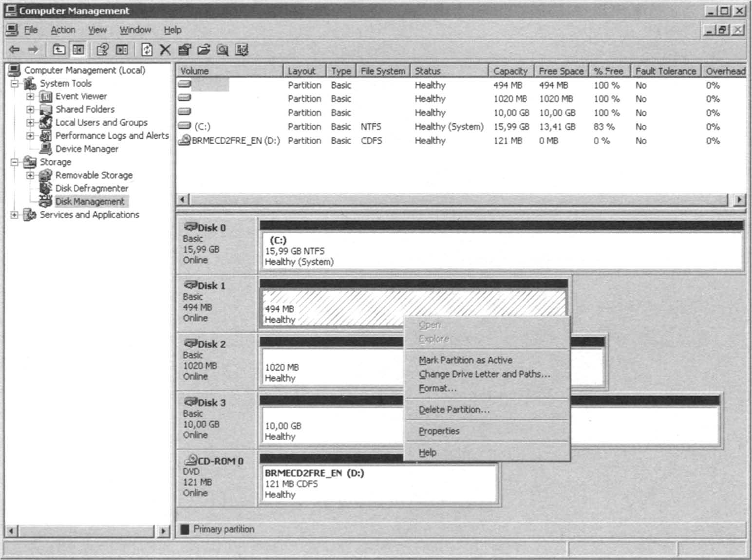Image resolution: width=752 pixels, height=560 pixels.
Task: Open the File menu
Action: tap(31, 30)
